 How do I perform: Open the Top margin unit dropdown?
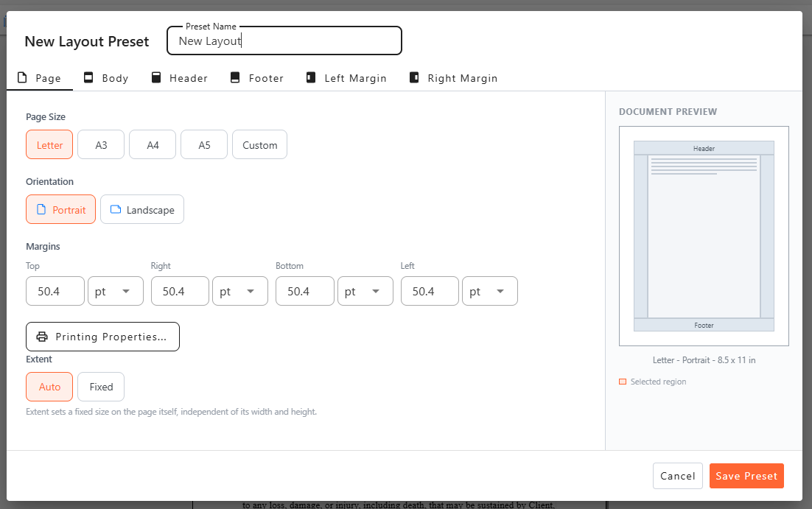[116, 291]
